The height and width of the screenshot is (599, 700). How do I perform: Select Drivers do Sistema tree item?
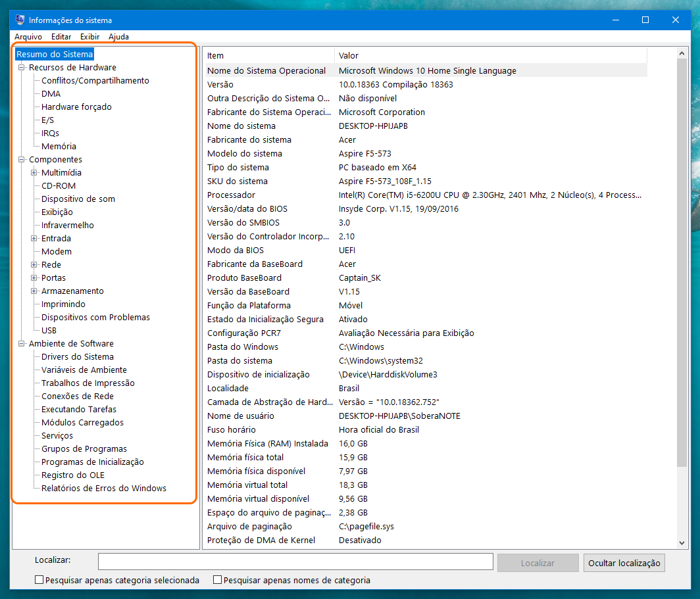point(77,357)
